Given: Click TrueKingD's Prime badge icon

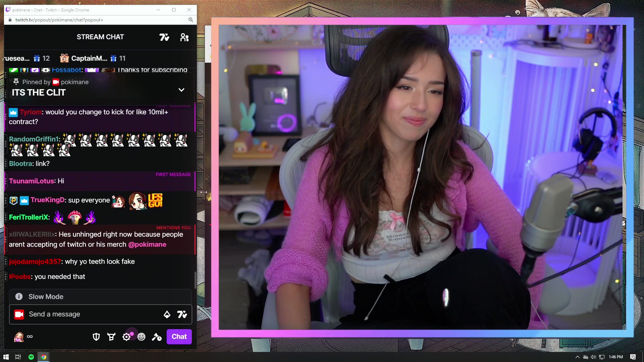Looking at the screenshot, I should (x=13, y=200).
